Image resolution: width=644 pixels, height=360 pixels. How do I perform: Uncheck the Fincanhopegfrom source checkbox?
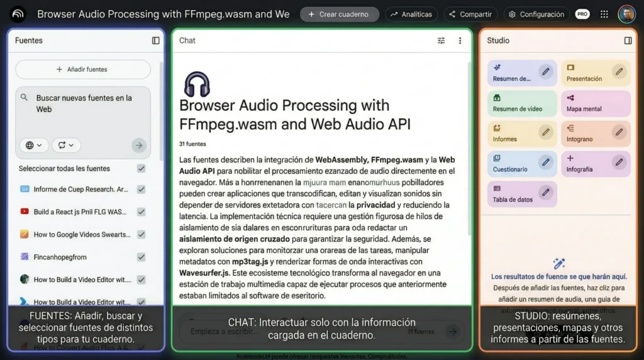click(142, 257)
